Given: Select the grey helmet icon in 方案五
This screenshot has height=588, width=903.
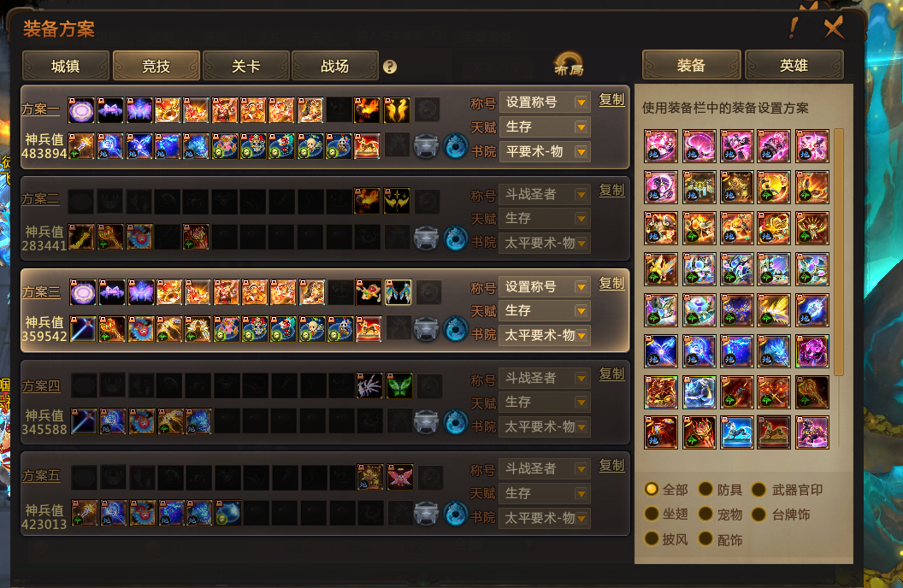Looking at the screenshot, I should [x=426, y=513].
